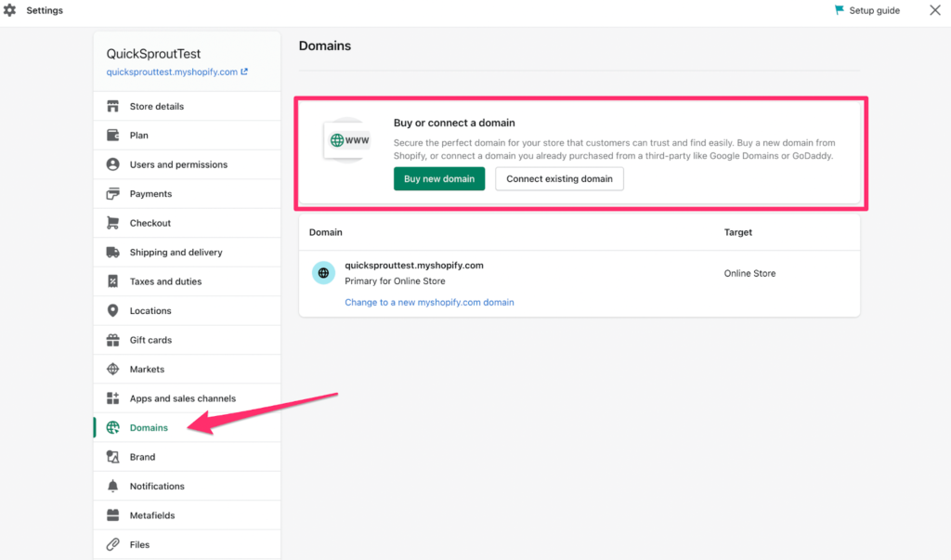
Task: Click the Locations pin icon
Action: [112, 310]
